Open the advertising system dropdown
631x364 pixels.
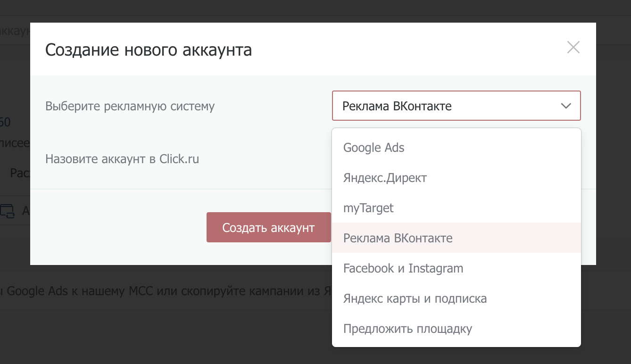[456, 106]
